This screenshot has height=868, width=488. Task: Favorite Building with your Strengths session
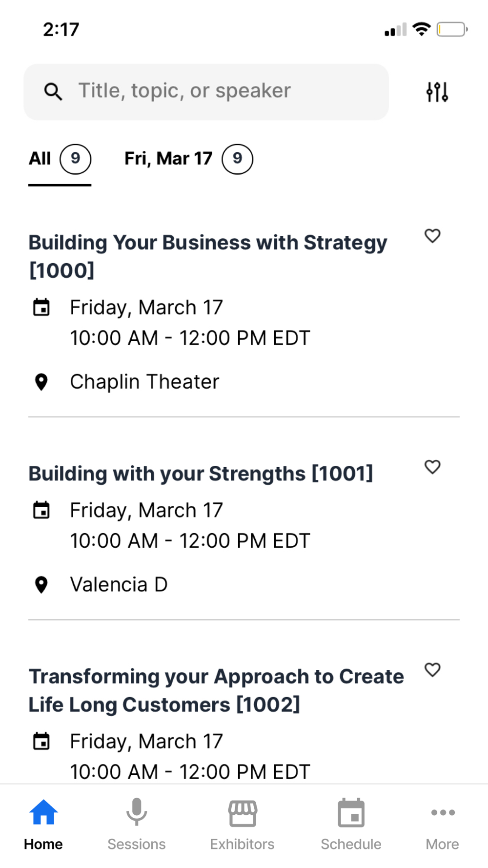[432, 467]
